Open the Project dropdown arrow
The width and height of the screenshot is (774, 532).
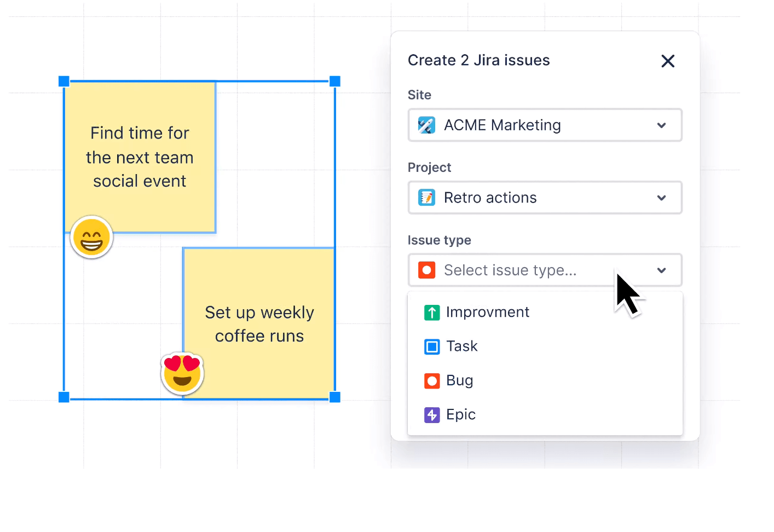tap(661, 198)
